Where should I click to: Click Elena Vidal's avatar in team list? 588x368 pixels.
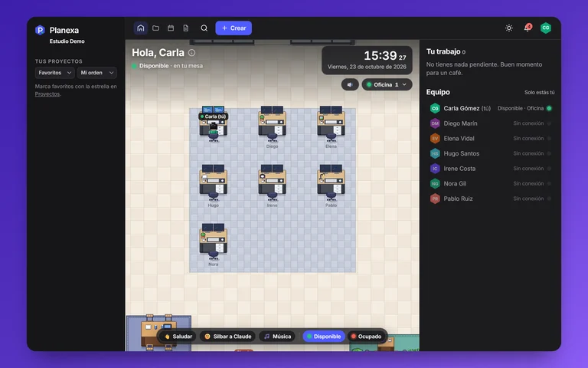(435, 138)
